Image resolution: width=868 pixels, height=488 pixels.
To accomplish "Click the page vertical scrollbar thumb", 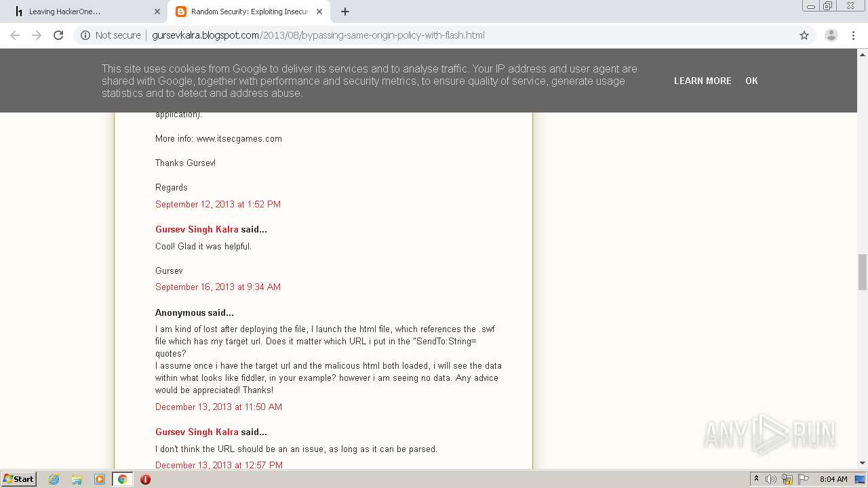I will tap(863, 272).
